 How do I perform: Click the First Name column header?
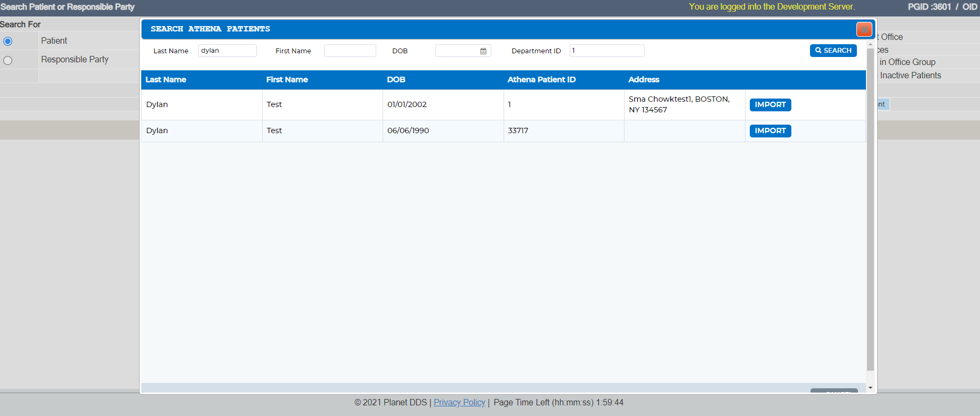[x=287, y=80]
